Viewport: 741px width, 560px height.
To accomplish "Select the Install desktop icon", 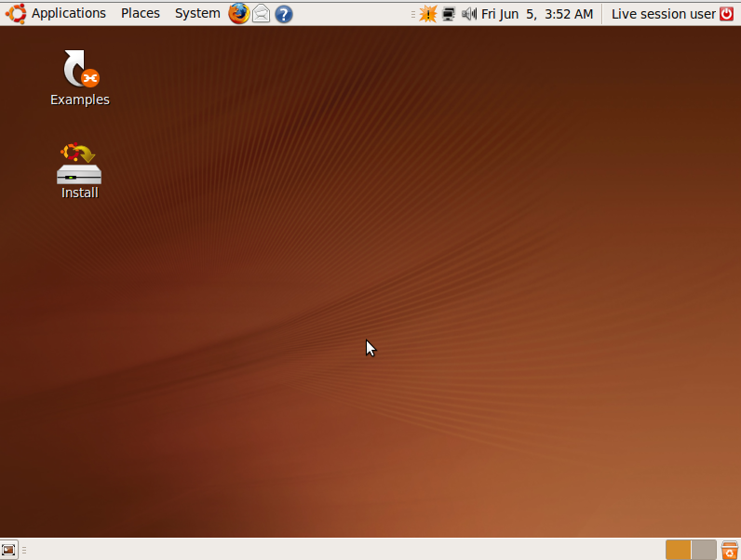I will [x=79, y=164].
